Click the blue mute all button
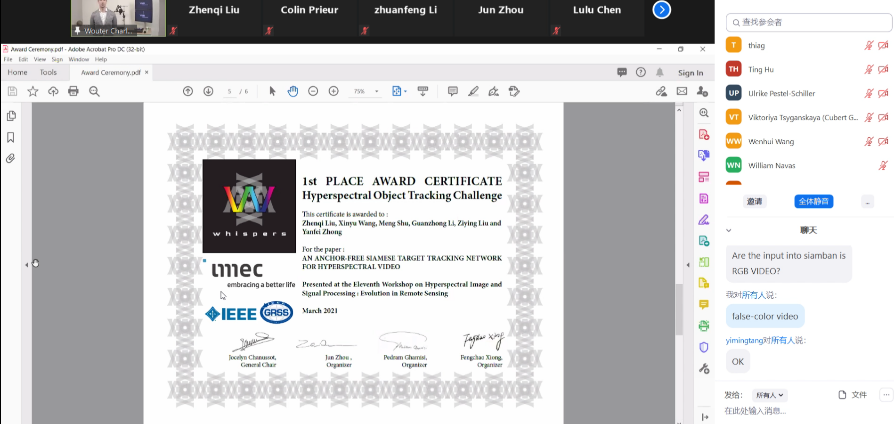Image resolution: width=894 pixels, height=424 pixels. (814, 201)
